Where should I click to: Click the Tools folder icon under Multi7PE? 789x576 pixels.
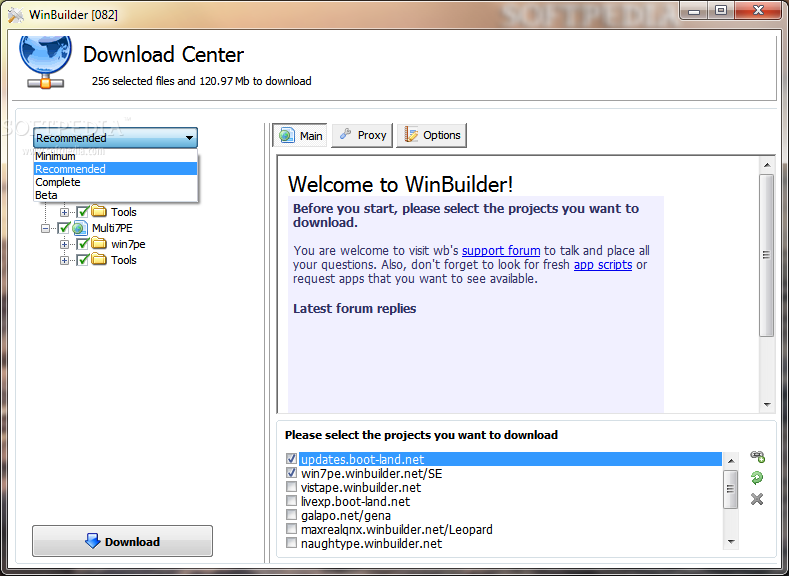point(99,260)
